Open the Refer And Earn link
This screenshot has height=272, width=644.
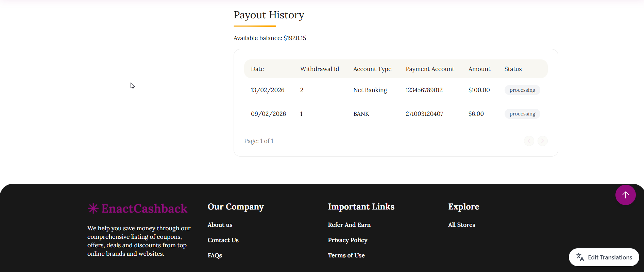(x=349, y=225)
